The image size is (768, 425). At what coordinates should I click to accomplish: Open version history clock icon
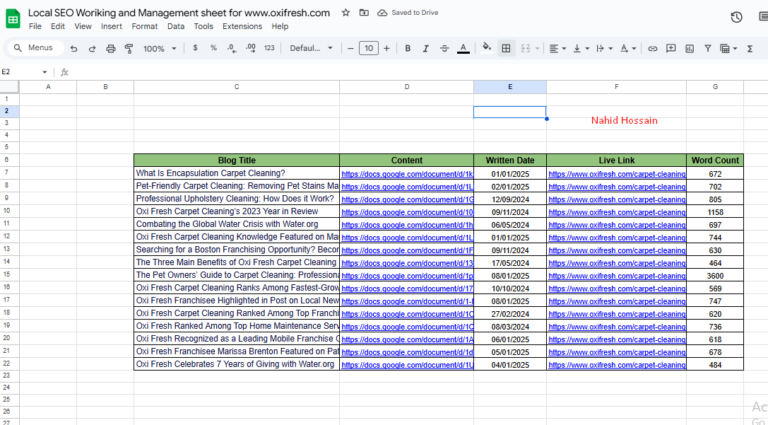(x=736, y=18)
